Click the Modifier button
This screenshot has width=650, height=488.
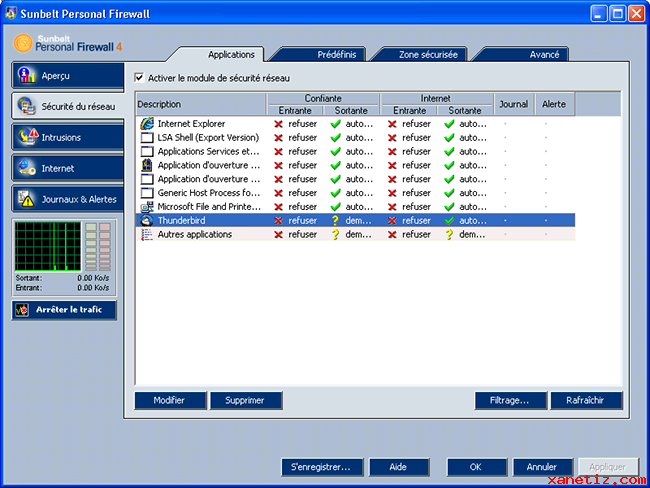(x=170, y=401)
